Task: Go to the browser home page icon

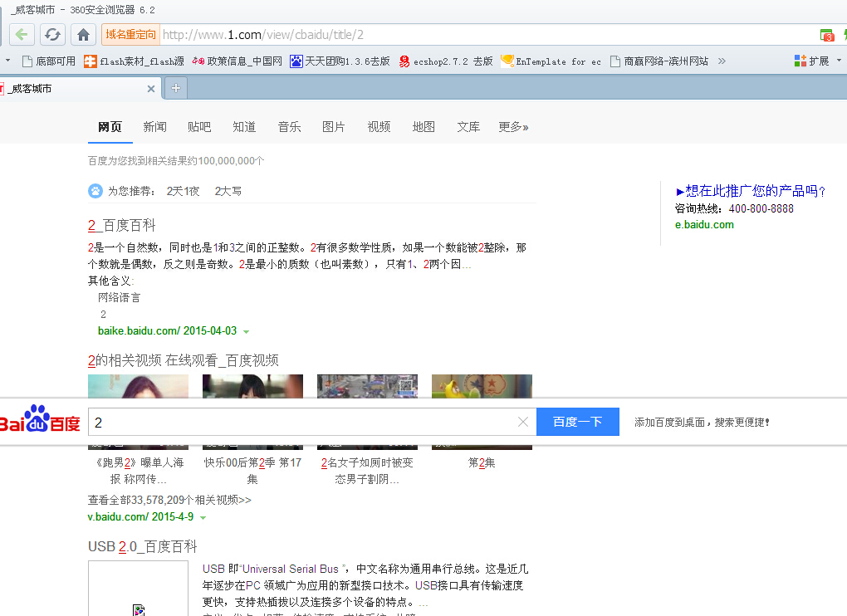Action: tap(83, 35)
